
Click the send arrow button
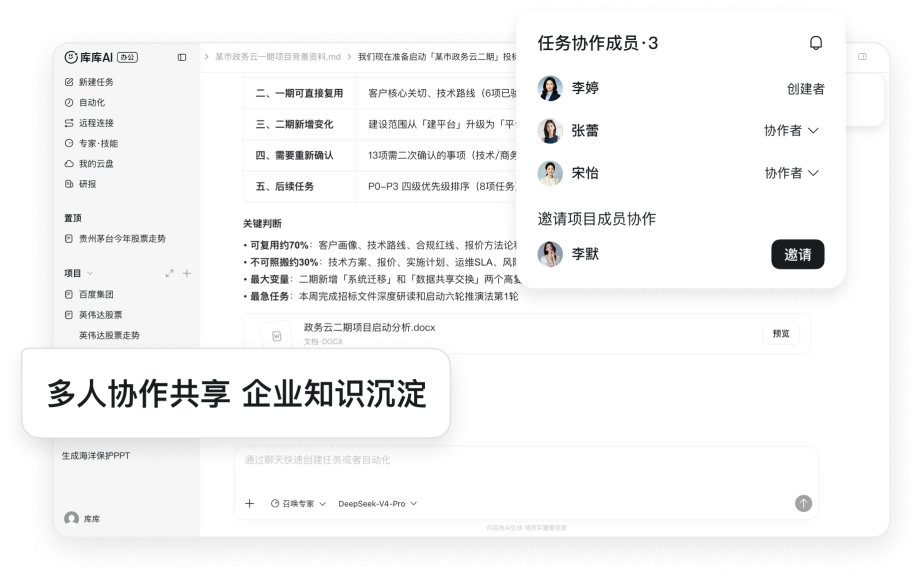(x=804, y=503)
